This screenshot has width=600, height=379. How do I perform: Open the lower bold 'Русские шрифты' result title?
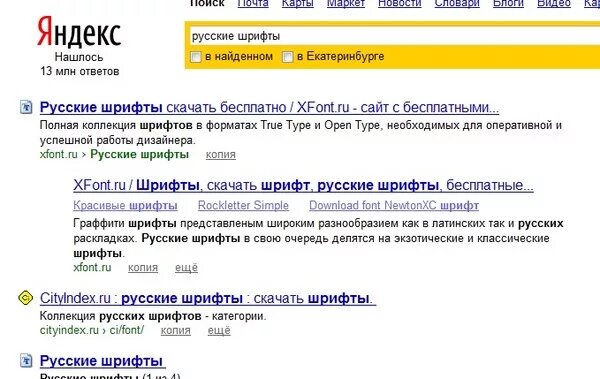pyautogui.click(x=103, y=361)
